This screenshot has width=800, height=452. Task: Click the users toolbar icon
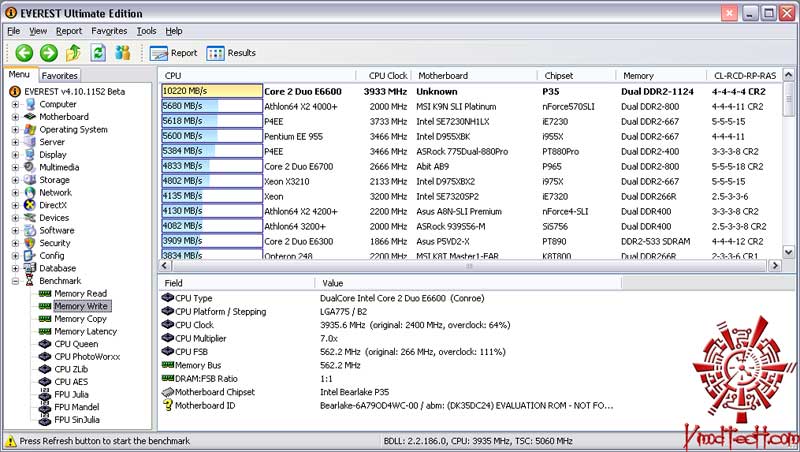pyautogui.click(x=122, y=53)
